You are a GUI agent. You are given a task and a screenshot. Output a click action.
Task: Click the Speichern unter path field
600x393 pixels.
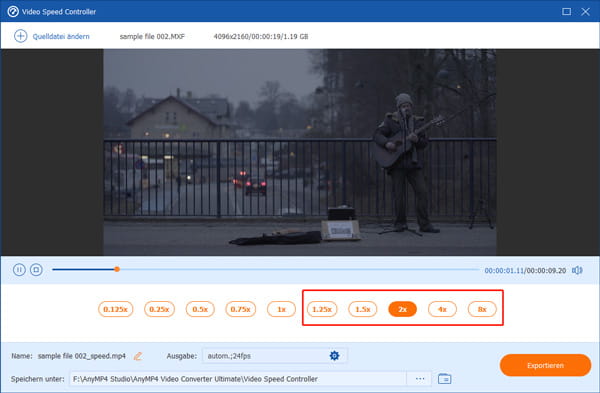[x=238, y=379]
